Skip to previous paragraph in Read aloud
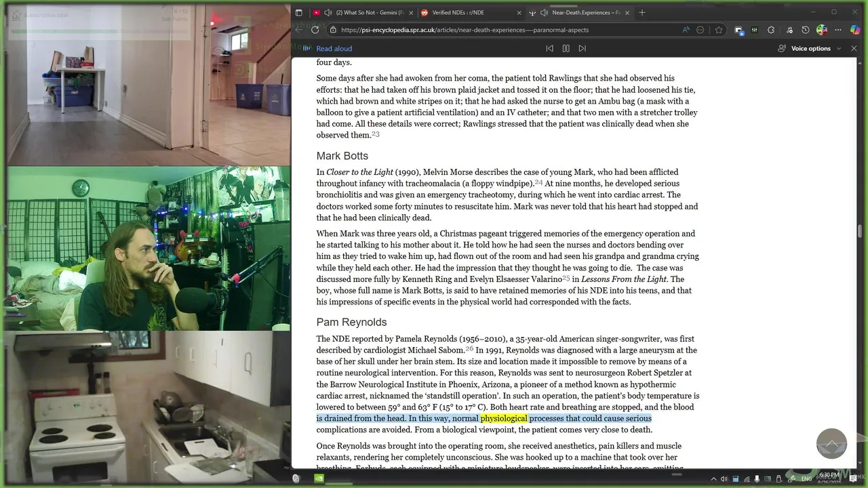This screenshot has width=868, height=488. [x=550, y=49]
